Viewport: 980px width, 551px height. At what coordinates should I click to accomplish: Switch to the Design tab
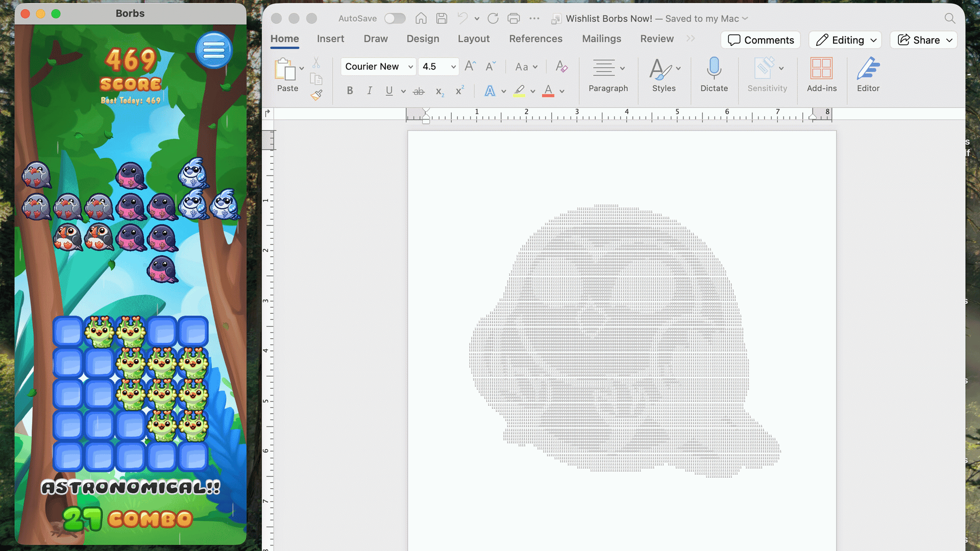coord(423,39)
